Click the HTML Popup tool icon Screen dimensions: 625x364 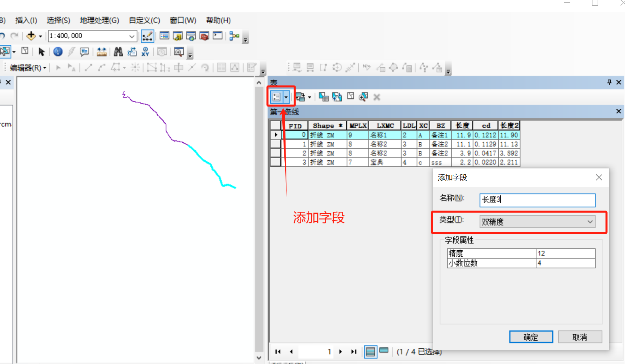[x=84, y=51]
